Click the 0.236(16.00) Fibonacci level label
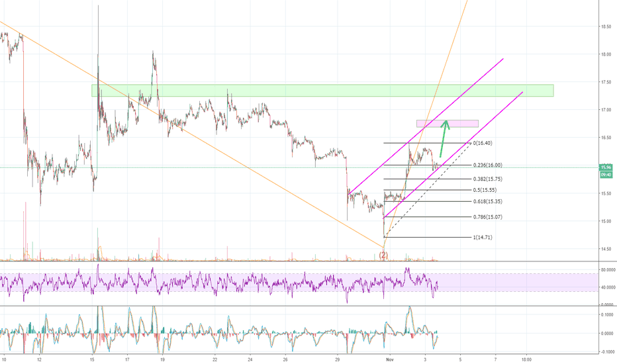Screen dimensions: 617x364 click(x=487, y=165)
